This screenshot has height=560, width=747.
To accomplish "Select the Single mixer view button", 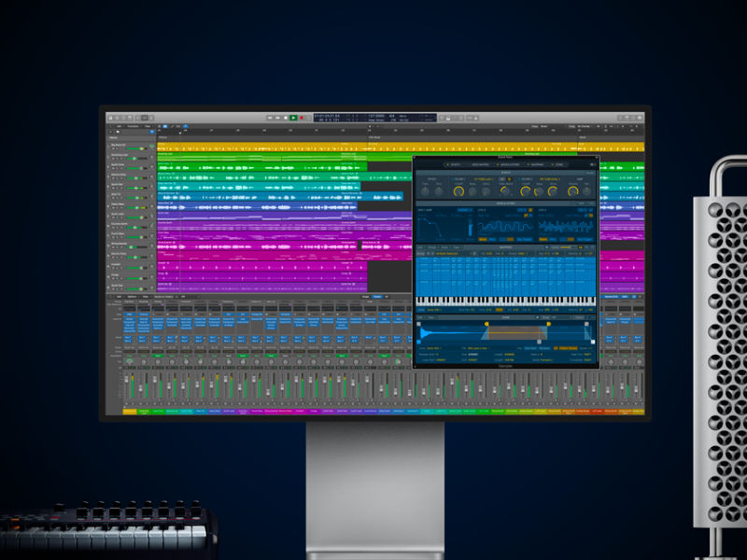I will point(365,297).
